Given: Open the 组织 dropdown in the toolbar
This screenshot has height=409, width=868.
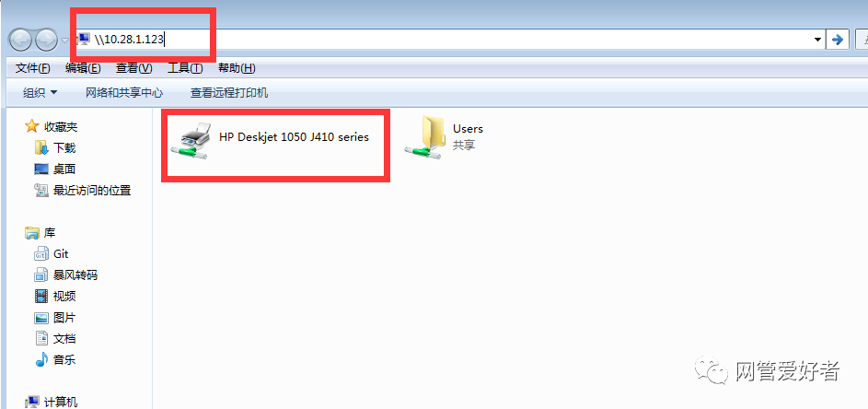Looking at the screenshot, I should (40, 92).
